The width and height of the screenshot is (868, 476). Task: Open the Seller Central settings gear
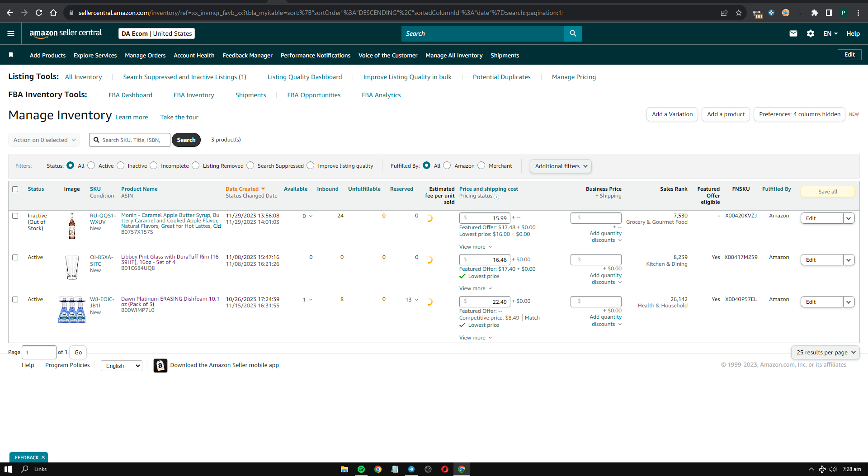pos(811,33)
